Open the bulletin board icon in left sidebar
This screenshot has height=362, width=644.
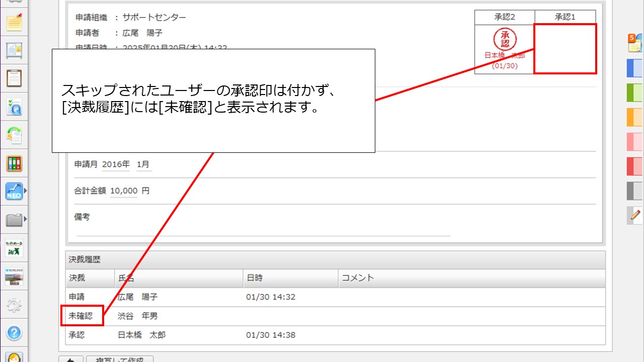tap(14, 50)
